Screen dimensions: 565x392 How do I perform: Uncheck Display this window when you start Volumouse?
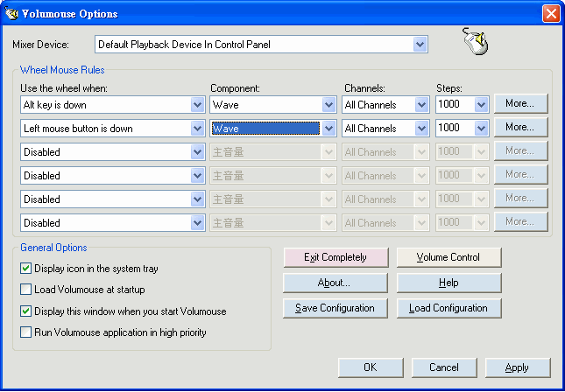[x=25, y=311]
